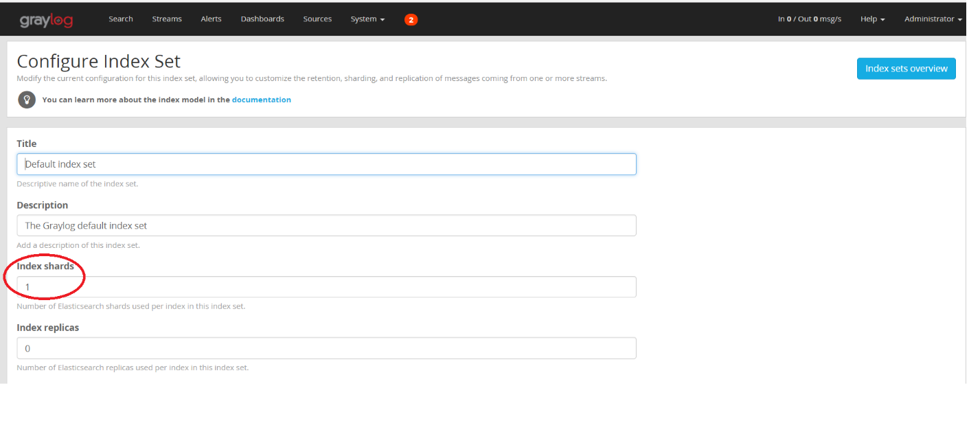Click the Configure Index Set heading

click(99, 61)
